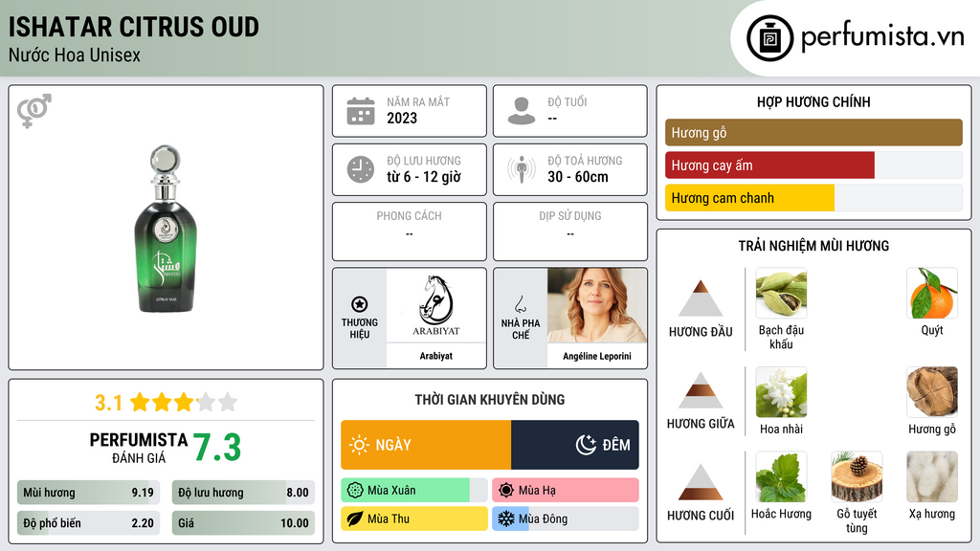The width and height of the screenshot is (980, 551).
Task: Click the Hợp hương chính heading
Action: (x=813, y=101)
